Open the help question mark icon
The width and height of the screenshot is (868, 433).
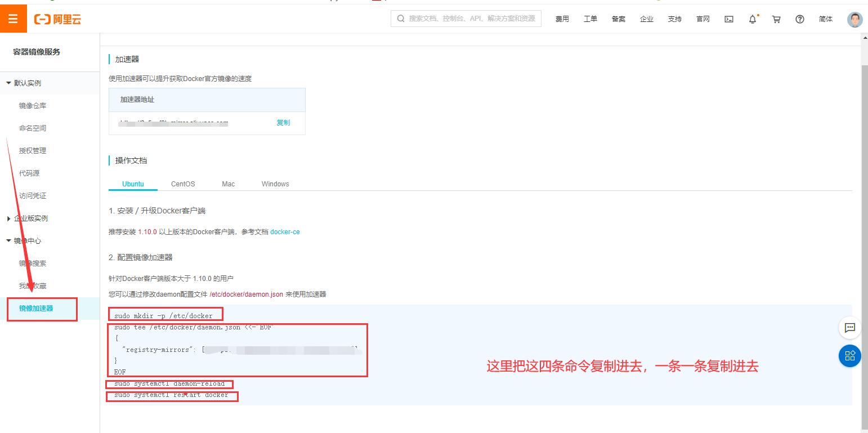pos(800,19)
